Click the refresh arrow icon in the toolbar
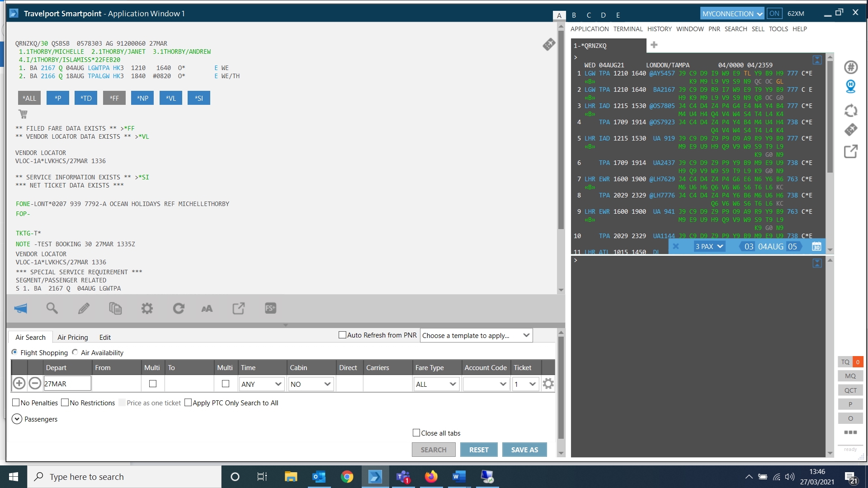Viewport: 868px width, 488px height. tap(179, 309)
